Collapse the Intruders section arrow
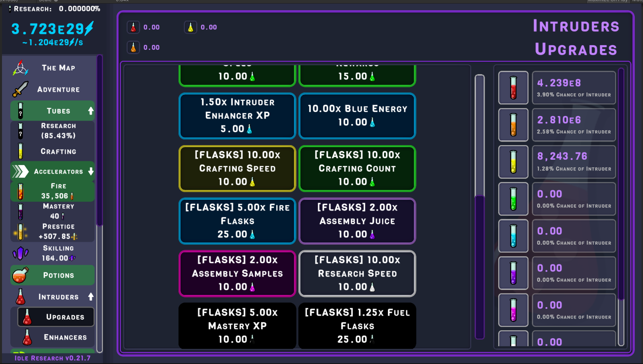This screenshot has width=643, height=364. pos(91,297)
